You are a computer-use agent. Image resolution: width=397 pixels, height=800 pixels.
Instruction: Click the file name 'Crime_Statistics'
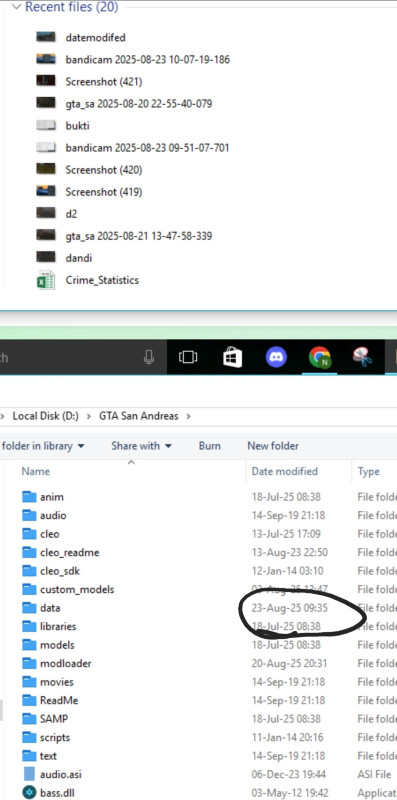pos(102,280)
